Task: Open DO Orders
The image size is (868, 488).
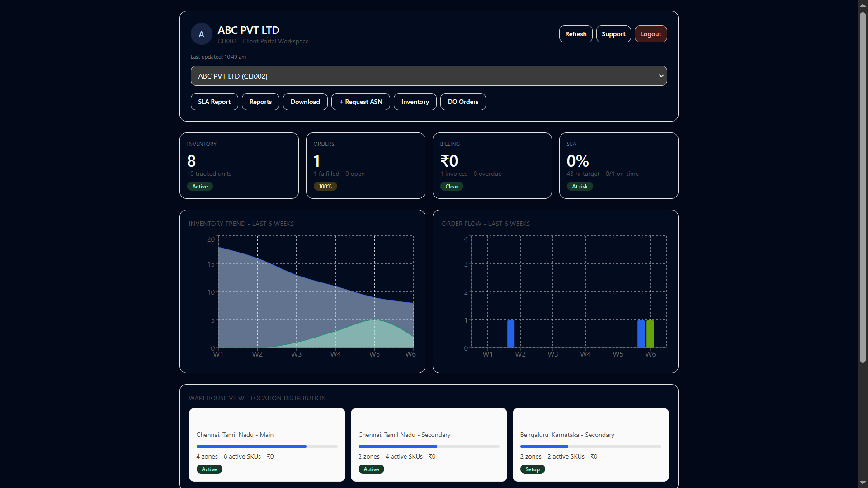Action: coord(463,102)
